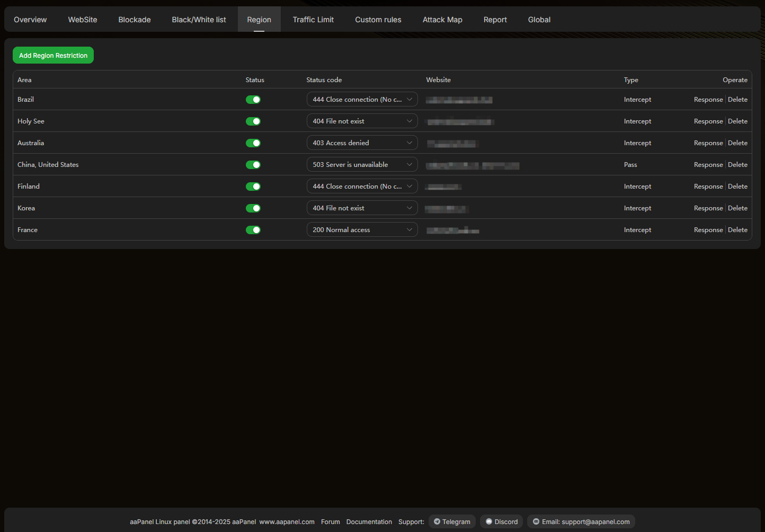Click the Telegram support icon
Image resolution: width=765 pixels, height=532 pixels.
[437, 522]
